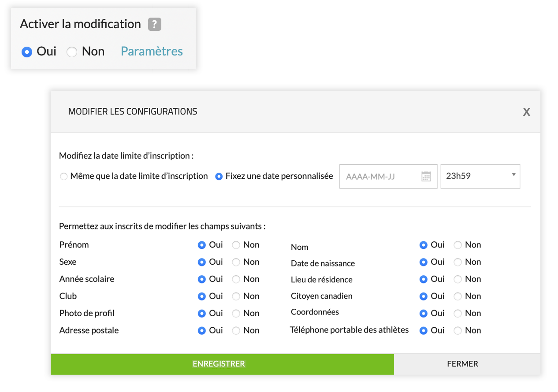The width and height of the screenshot is (558, 392).
Task: Select Non for Activer la modification
Action: pos(72,52)
